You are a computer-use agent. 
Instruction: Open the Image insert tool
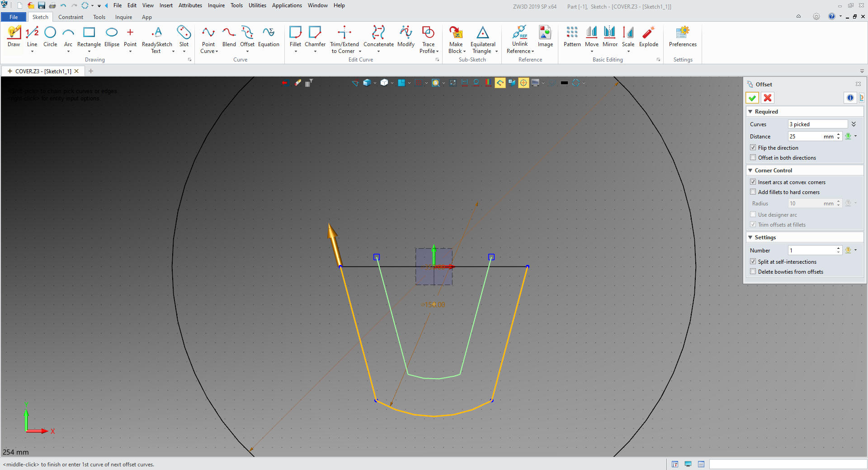[x=545, y=37]
